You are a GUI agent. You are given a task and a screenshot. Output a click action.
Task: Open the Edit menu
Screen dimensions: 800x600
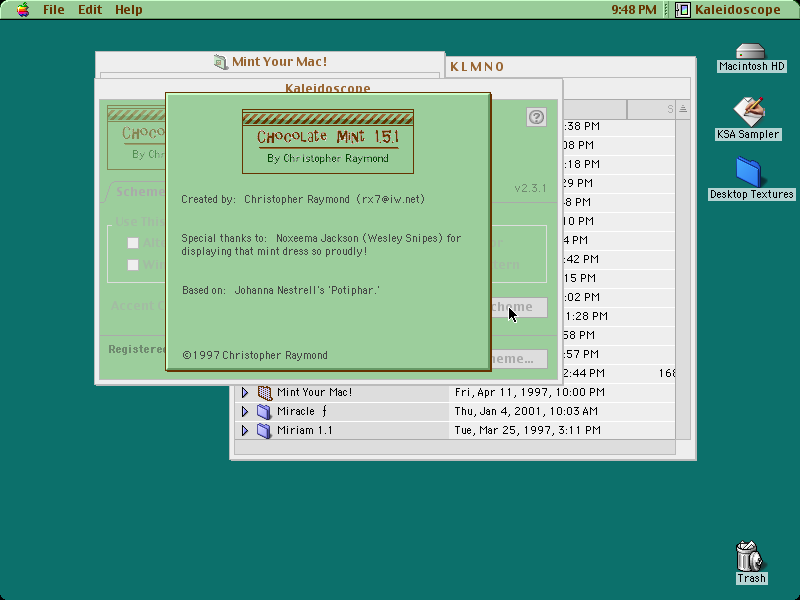click(90, 10)
